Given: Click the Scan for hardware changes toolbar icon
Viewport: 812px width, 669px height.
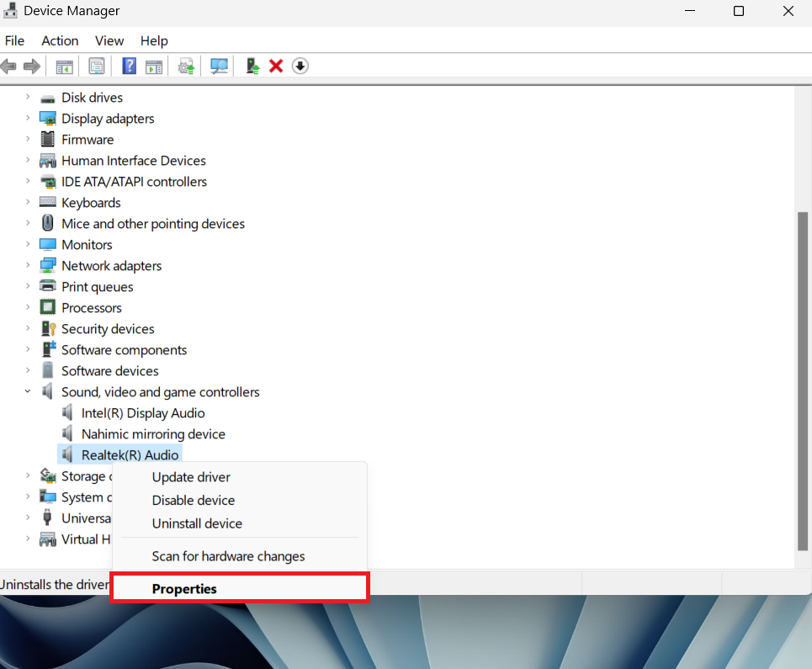Looking at the screenshot, I should pos(219,66).
